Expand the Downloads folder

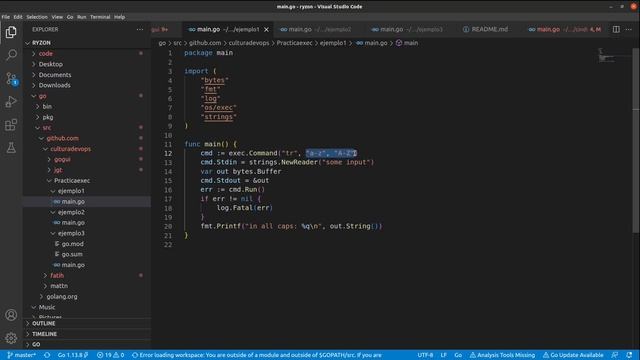tap(87, 85)
